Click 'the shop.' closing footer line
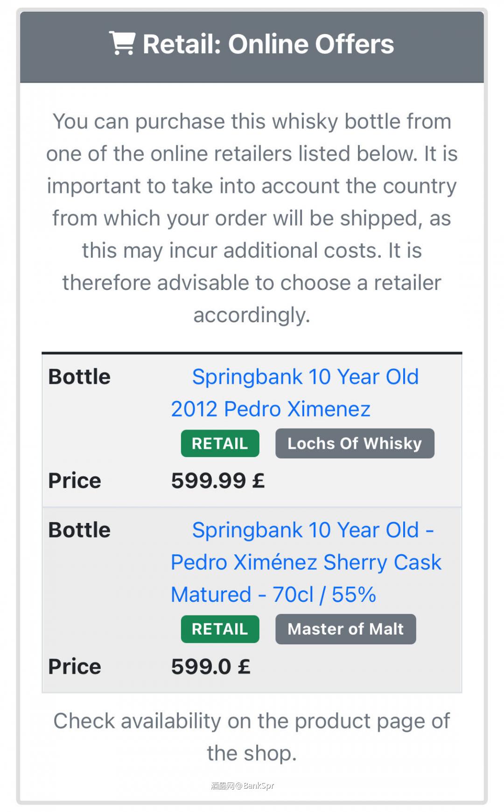The image size is (504, 812). [x=252, y=753]
